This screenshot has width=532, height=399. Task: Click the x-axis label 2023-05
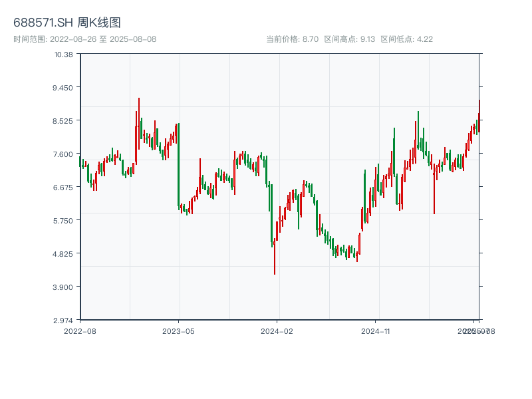[178, 331]
